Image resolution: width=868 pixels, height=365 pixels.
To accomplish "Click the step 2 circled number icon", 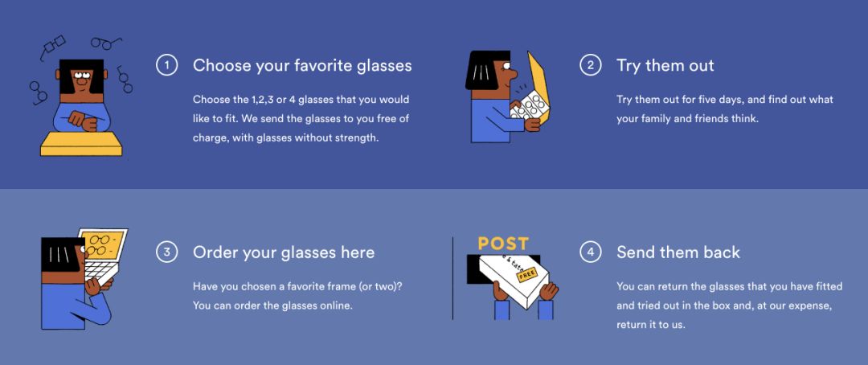I will click(x=590, y=65).
